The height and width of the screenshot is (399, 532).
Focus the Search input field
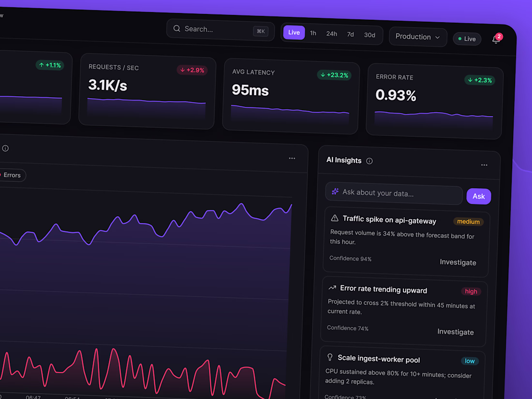click(221, 30)
